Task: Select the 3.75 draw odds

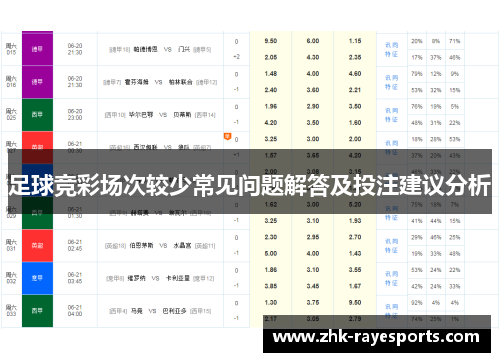Action: 313,303
